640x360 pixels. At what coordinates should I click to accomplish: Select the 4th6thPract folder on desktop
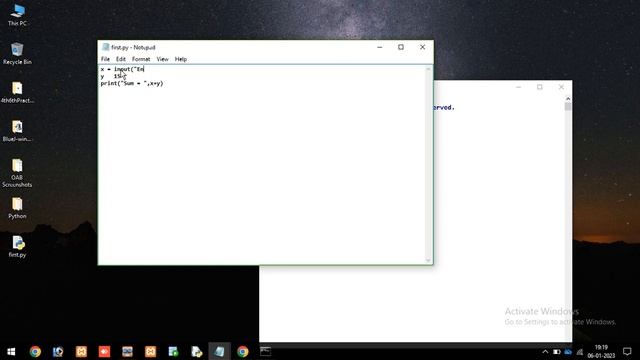coord(17,92)
